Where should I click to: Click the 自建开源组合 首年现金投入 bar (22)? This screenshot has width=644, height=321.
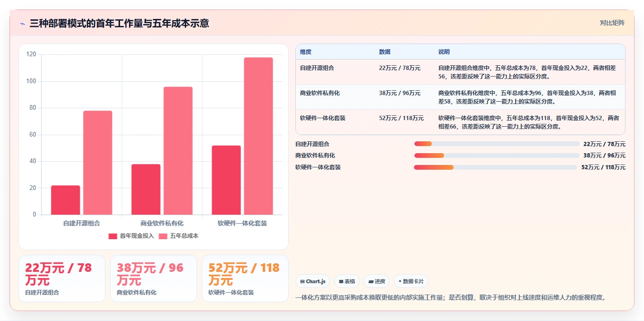coord(66,200)
